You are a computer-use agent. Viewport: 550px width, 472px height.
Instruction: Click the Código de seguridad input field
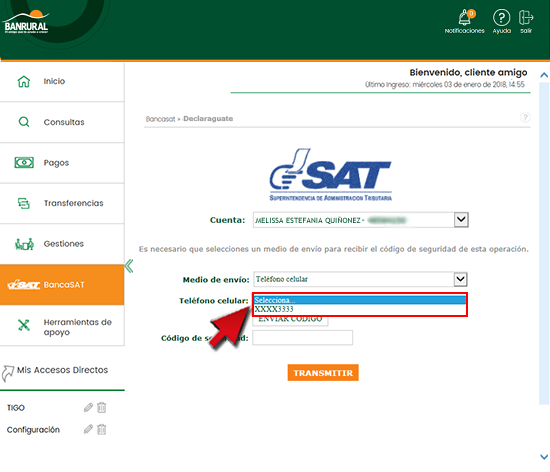point(302,338)
